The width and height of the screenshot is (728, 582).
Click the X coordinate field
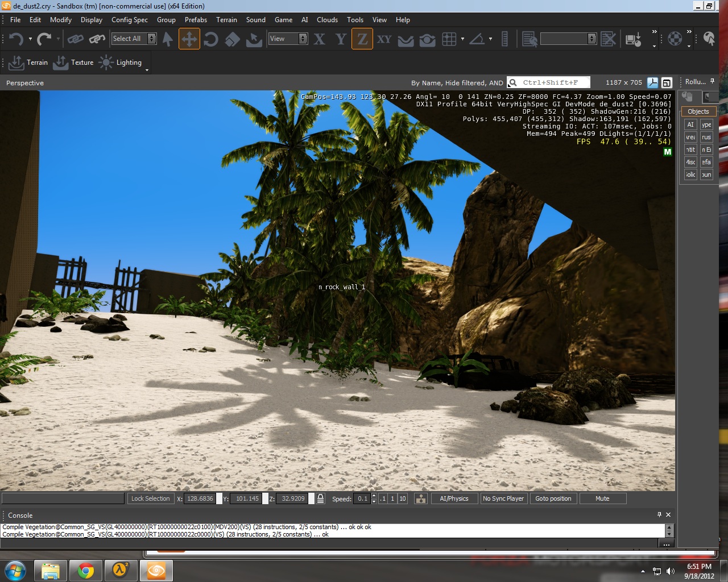(x=200, y=498)
